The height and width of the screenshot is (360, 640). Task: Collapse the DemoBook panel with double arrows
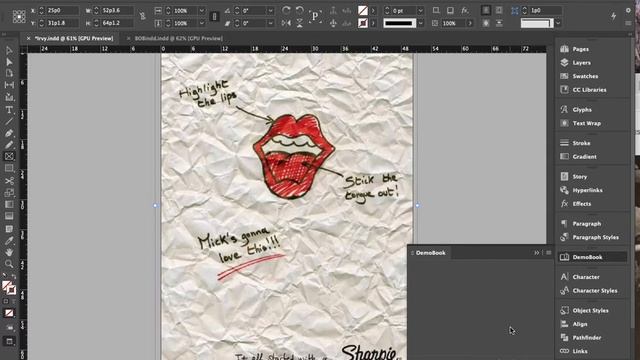536,253
